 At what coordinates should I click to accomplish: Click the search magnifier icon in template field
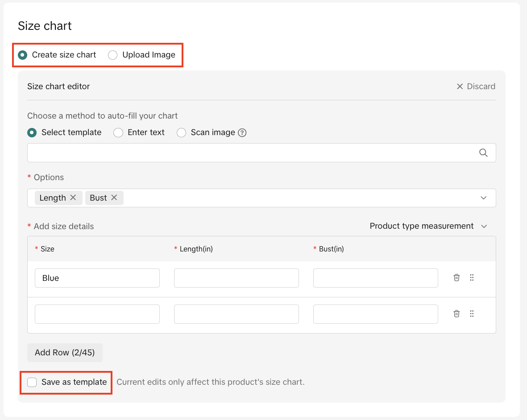[483, 153]
